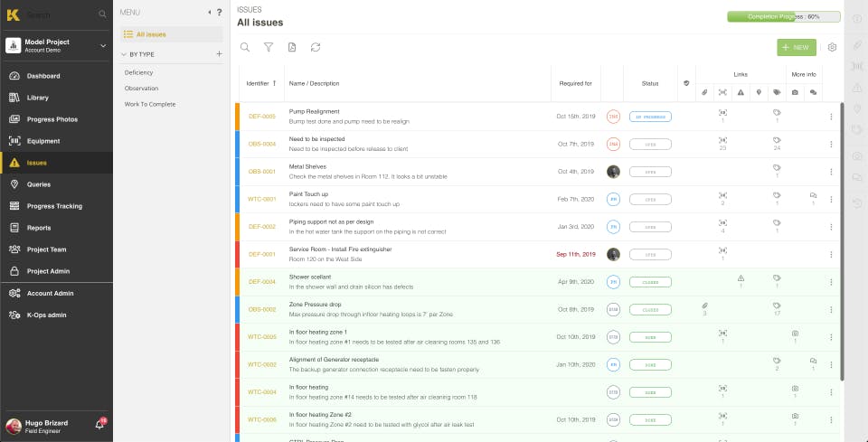Toggle the In Progress status on DEF-0005
Viewport: 868px width, 442px height.
(650, 117)
